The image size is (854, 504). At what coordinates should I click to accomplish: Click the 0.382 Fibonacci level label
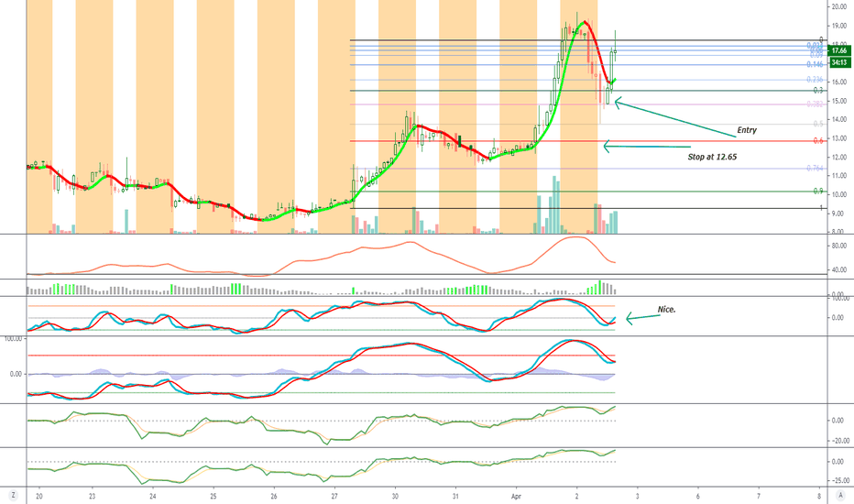[x=815, y=104]
